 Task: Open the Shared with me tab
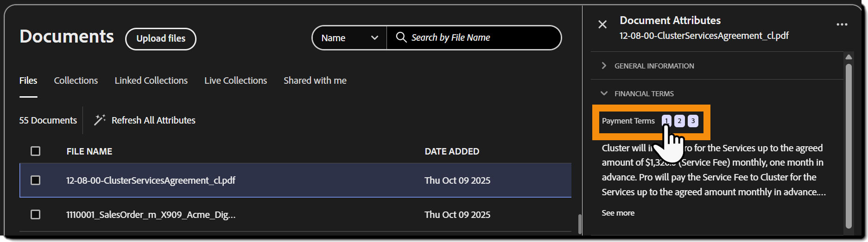point(315,81)
